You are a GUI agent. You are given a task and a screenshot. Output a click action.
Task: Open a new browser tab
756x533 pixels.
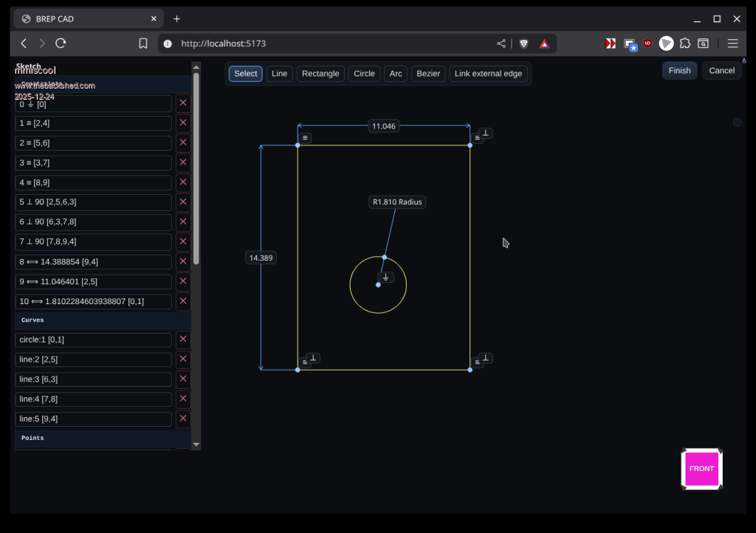[177, 18]
